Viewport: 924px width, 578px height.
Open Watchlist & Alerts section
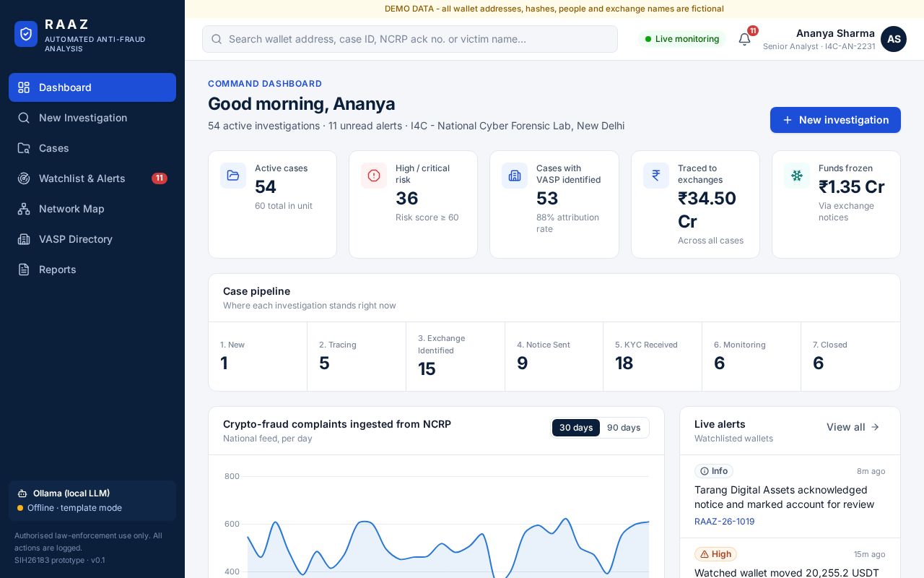click(x=92, y=178)
